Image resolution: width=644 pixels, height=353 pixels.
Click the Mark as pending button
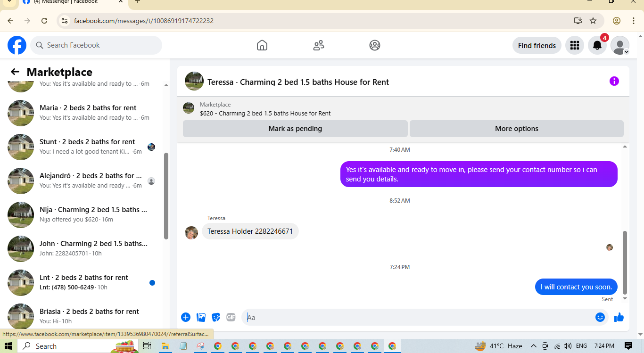[295, 129]
